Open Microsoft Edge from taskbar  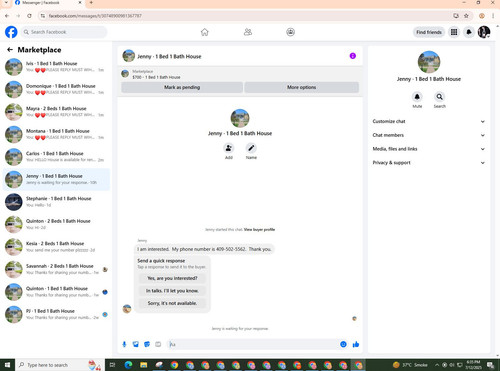coord(128,365)
